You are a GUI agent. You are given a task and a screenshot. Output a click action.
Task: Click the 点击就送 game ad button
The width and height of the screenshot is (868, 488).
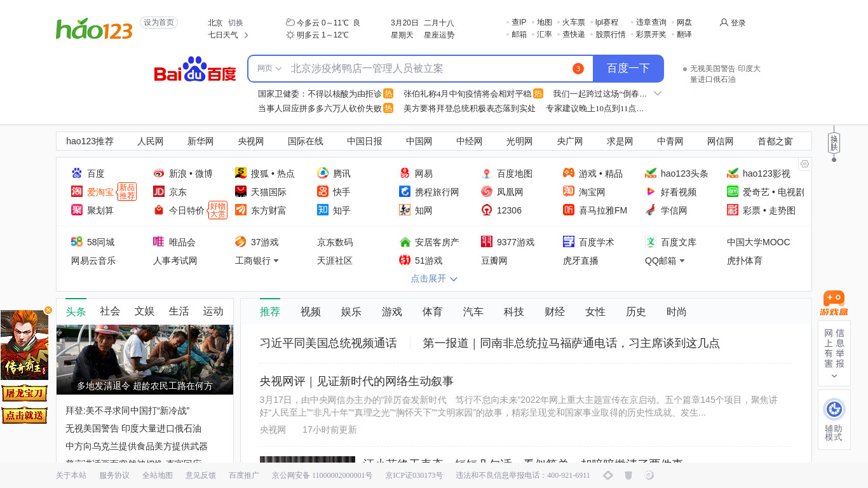pos(24,416)
